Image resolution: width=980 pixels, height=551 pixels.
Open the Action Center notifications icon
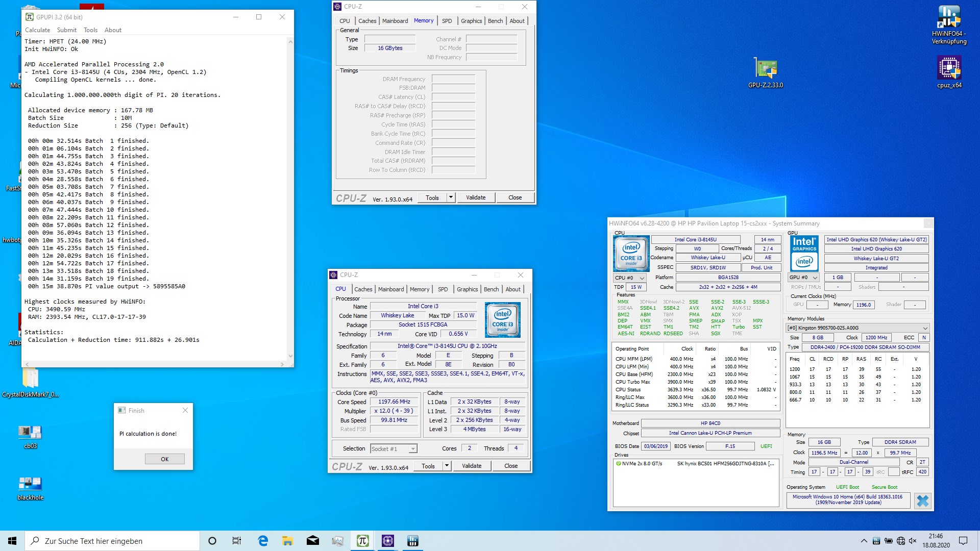pyautogui.click(x=963, y=541)
